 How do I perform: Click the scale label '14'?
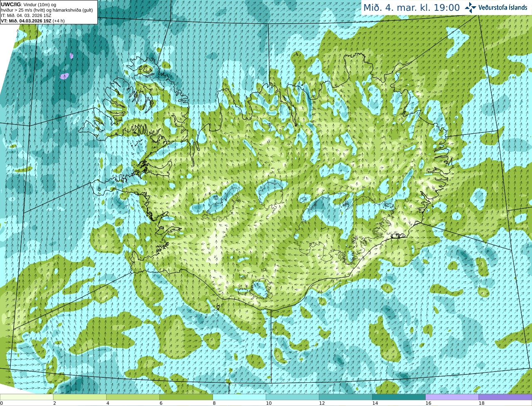375,403
